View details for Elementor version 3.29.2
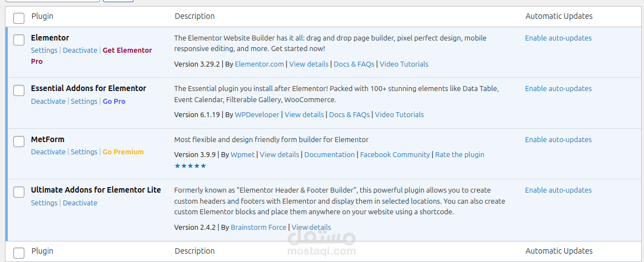 click(309, 64)
